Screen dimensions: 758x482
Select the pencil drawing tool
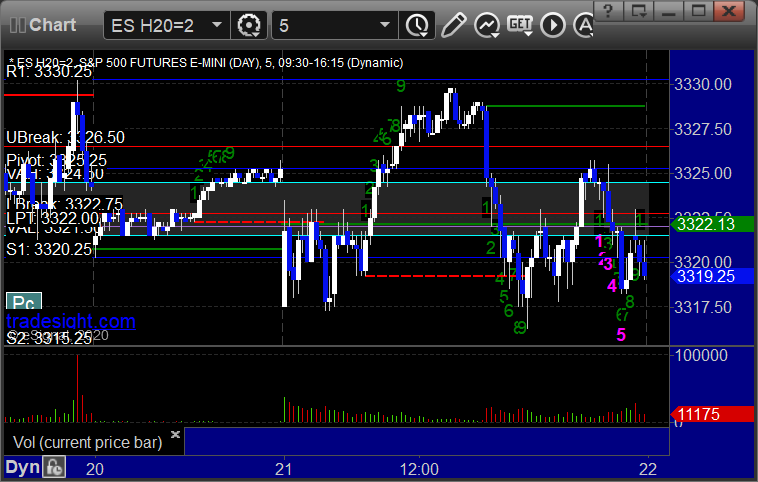(453, 25)
